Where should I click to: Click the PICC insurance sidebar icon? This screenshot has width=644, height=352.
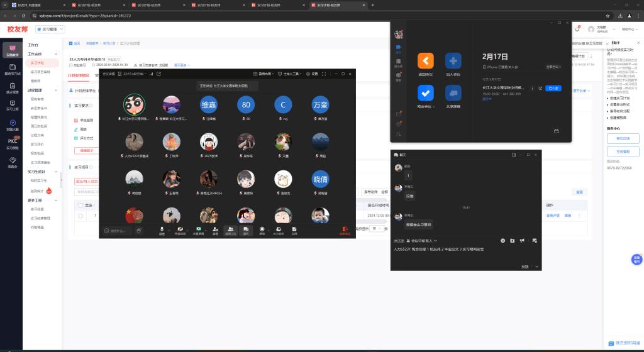(x=12, y=142)
